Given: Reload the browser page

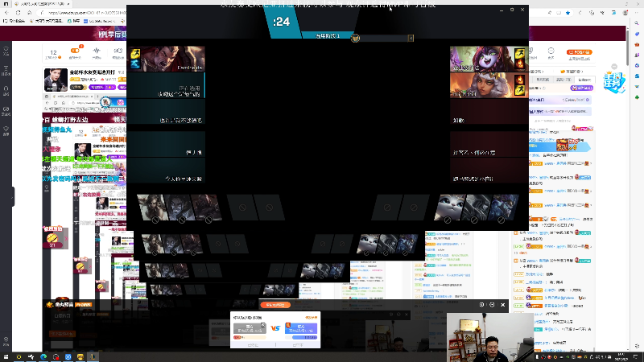Looking at the screenshot, I should (x=18, y=13).
